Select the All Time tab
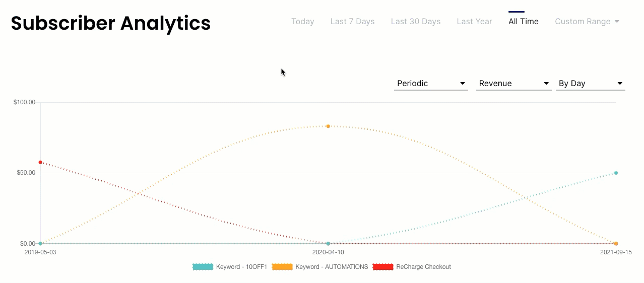Screen dimensions: 644x283 [523, 22]
